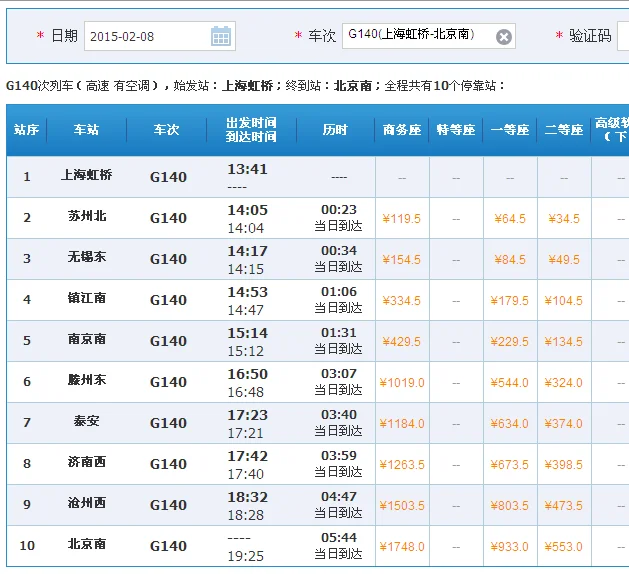
Task: Click departure time 15:14 at 南京南
Action: click(x=248, y=333)
